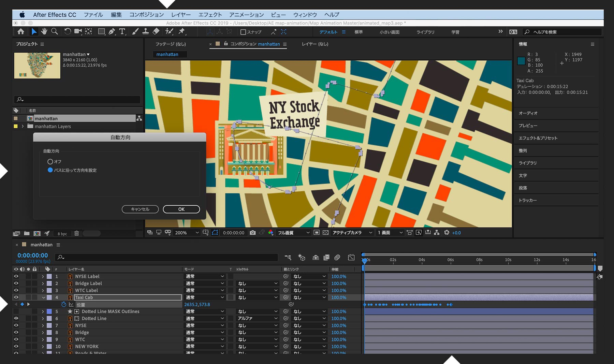Screen dimensions: 614x364
Task: Click the Home icon in toolbar
Action: pyautogui.click(x=21, y=32)
